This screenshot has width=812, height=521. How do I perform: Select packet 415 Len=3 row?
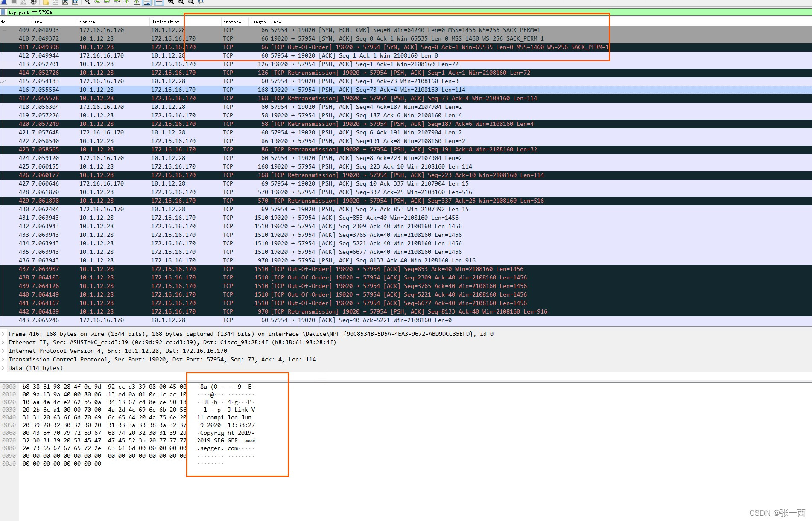406,81
